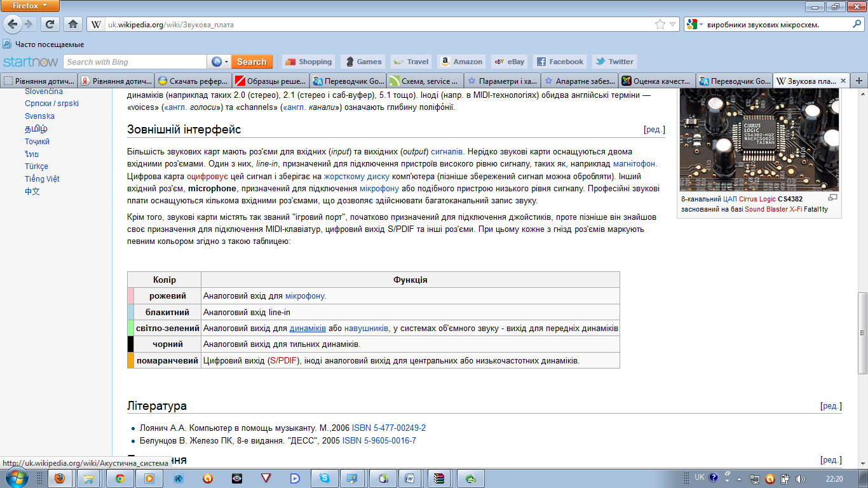This screenshot has width=868, height=488.
Task: Click the pink color cell beside 'рожевий'
Action: coord(130,296)
